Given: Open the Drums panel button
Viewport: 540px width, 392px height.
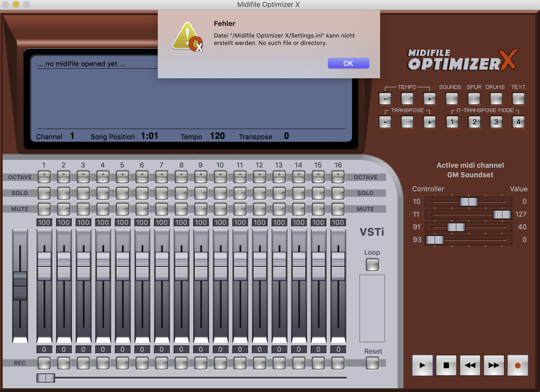Looking at the screenshot, I should [496, 99].
